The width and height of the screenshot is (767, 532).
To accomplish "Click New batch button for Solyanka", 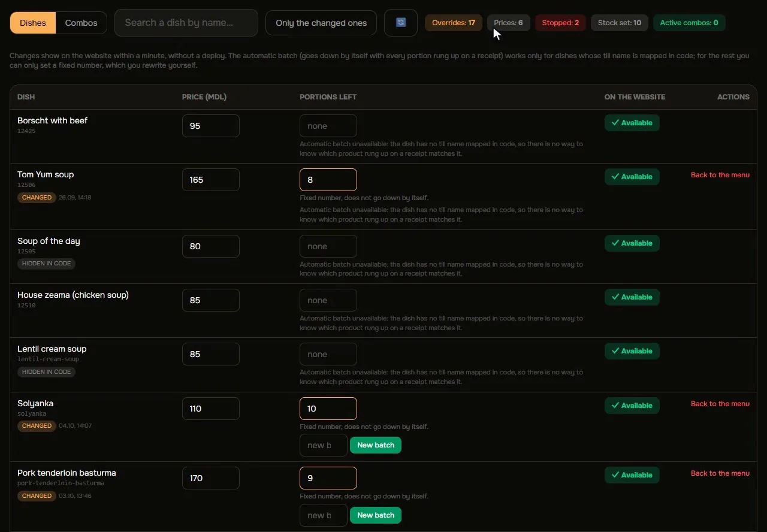I will [376, 445].
